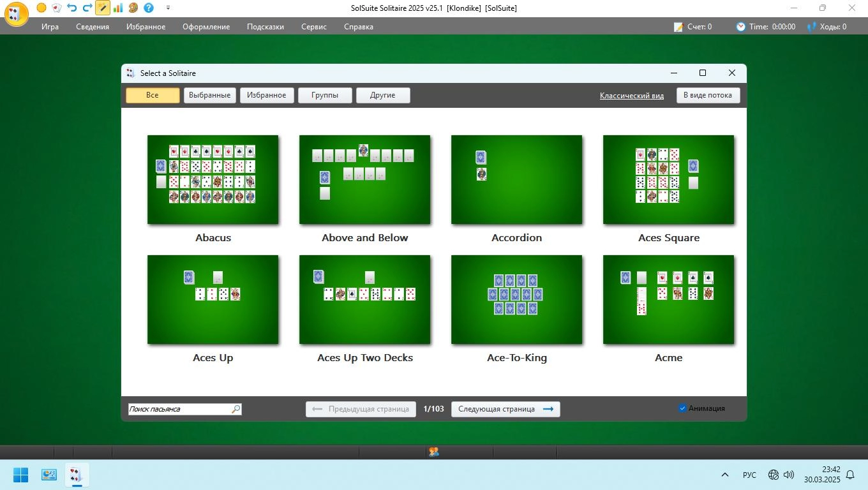The height and width of the screenshot is (490, 868).
Task: Click the magnifier icon in the search box
Action: pos(236,409)
